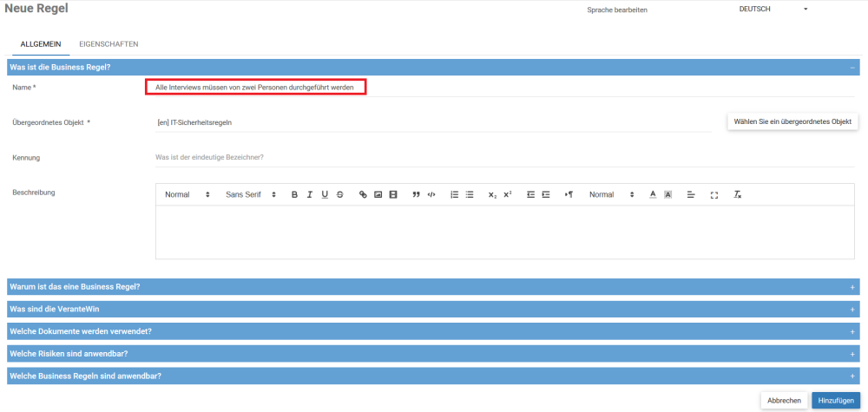Decrease indent in description editor
This screenshot has height=412, width=868.
[530, 194]
